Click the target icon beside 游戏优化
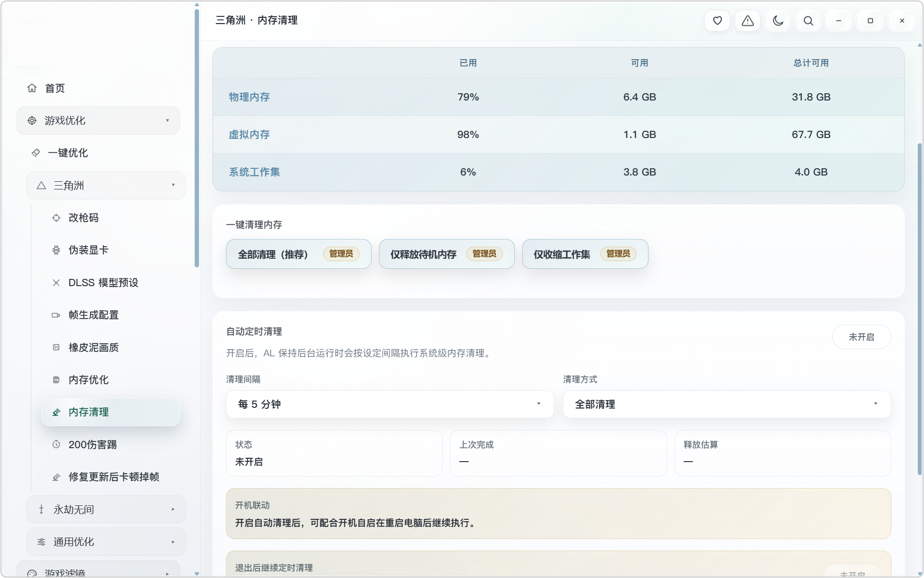Screen dimensions: 924x578 32,121
